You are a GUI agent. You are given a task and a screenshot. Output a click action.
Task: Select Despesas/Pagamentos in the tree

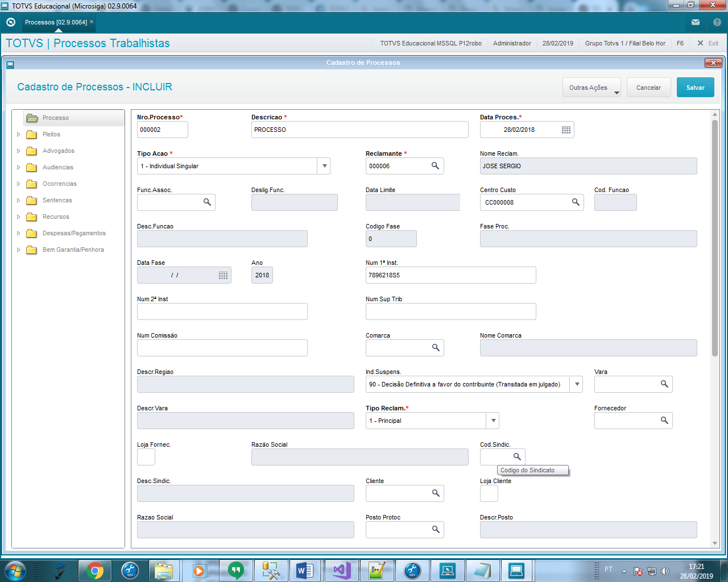(74, 233)
